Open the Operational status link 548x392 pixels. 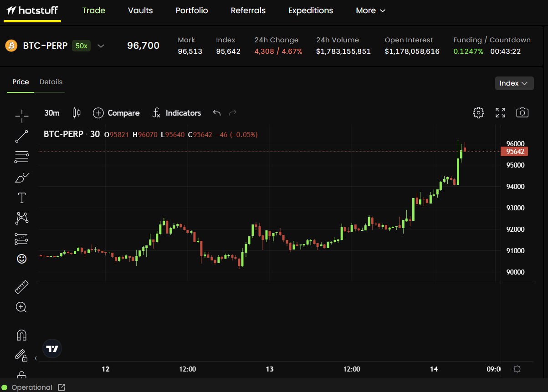(x=61, y=387)
